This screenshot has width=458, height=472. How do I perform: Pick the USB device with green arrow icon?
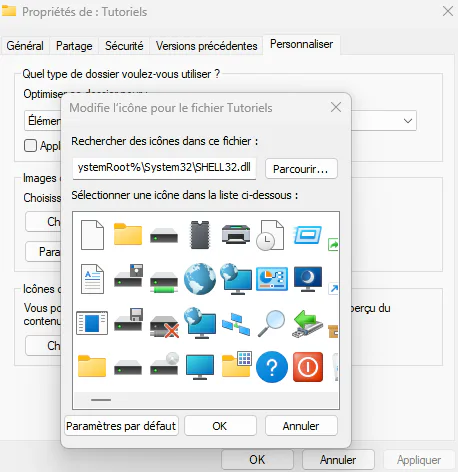307,324
